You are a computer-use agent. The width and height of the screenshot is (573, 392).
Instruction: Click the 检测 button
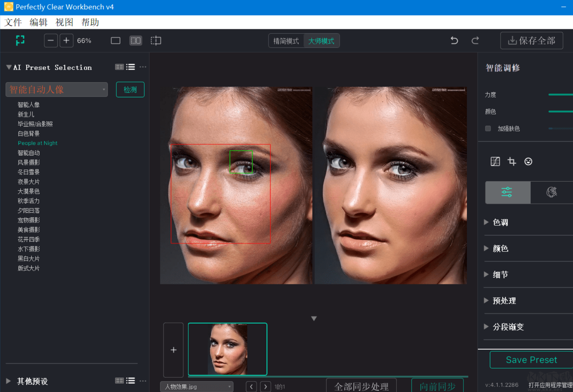[130, 90]
